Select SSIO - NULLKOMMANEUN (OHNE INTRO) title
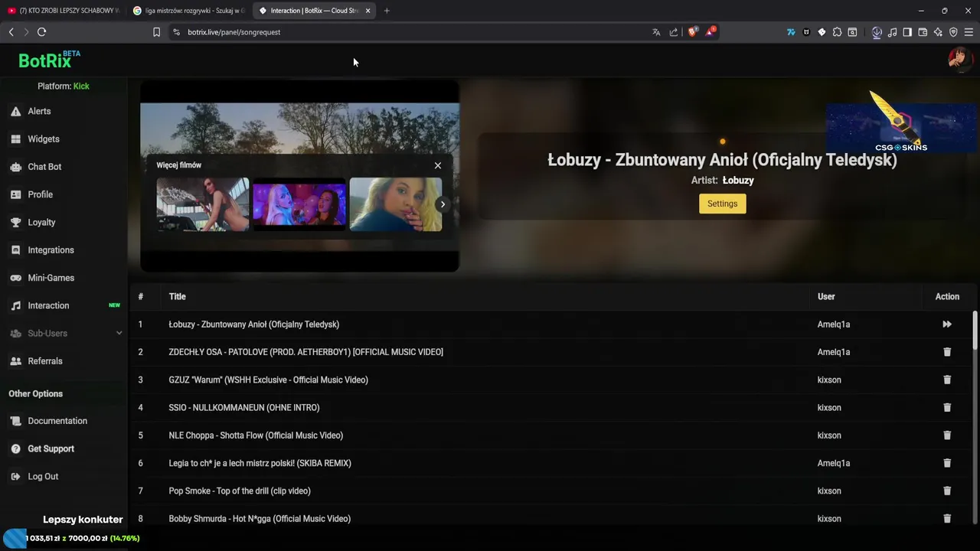Screen dimensions: 980x551 tap(244, 408)
